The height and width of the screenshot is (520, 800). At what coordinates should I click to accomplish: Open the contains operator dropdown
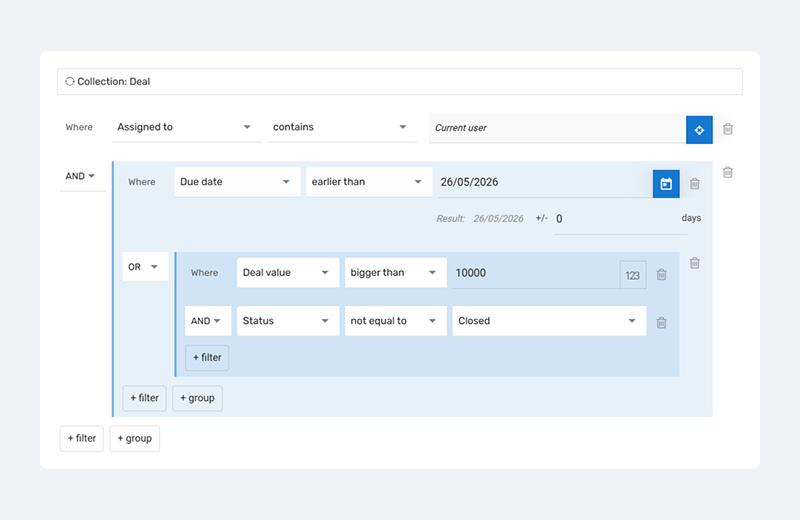point(342,127)
